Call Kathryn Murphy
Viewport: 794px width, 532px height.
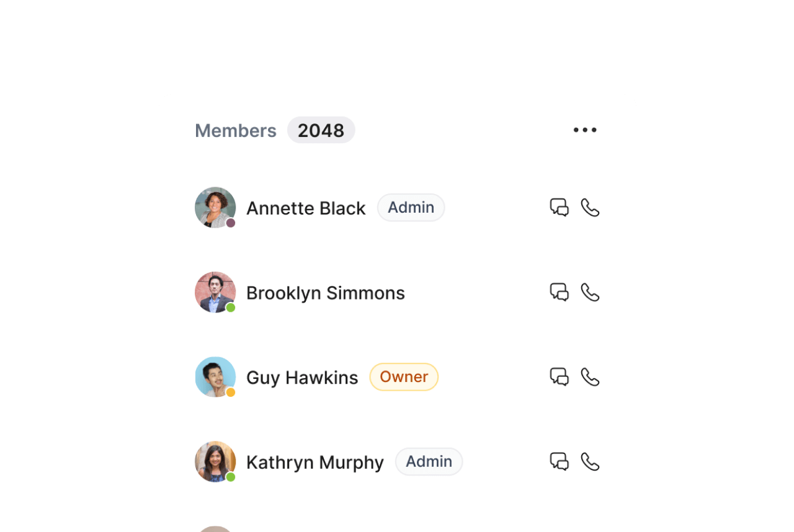[590, 461]
